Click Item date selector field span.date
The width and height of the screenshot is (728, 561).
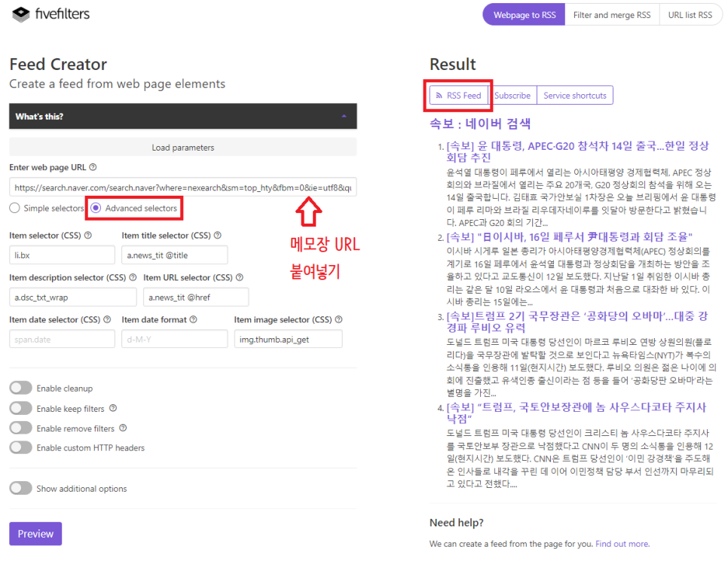63,339
